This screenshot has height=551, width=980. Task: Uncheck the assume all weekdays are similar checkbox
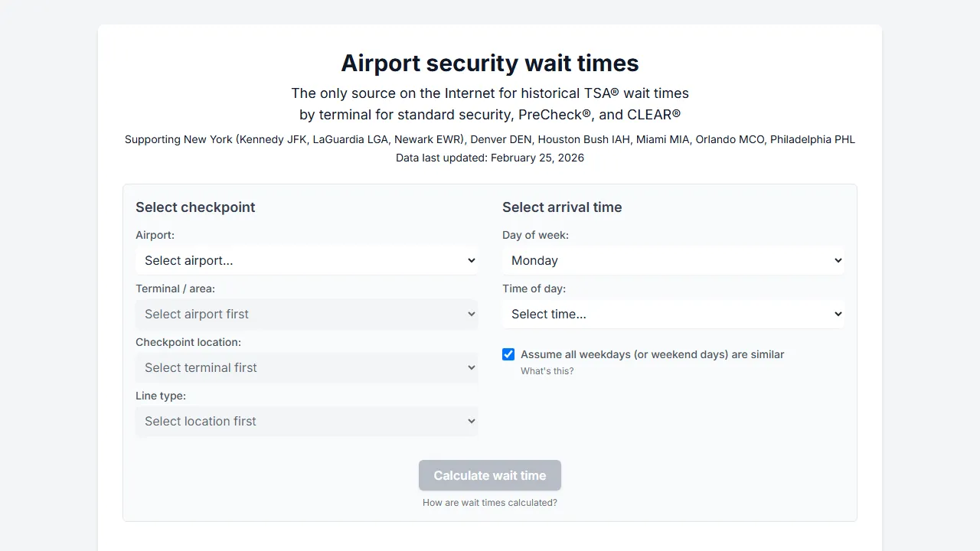(508, 354)
